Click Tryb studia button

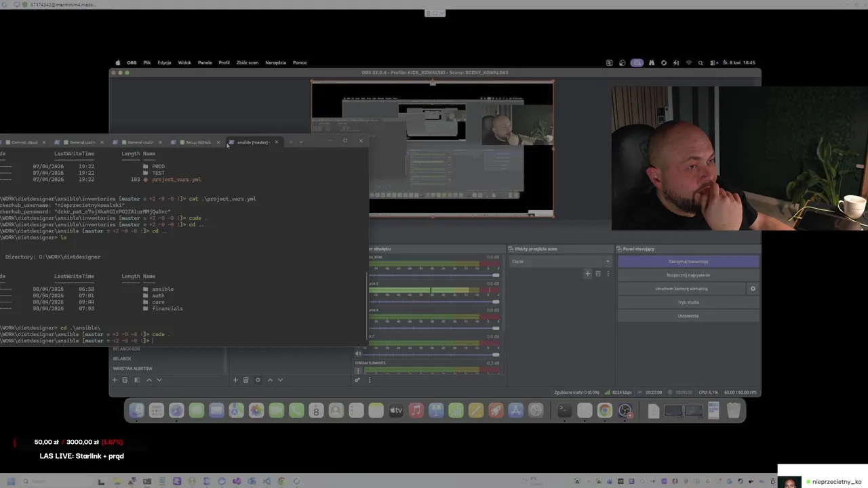pos(688,302)
